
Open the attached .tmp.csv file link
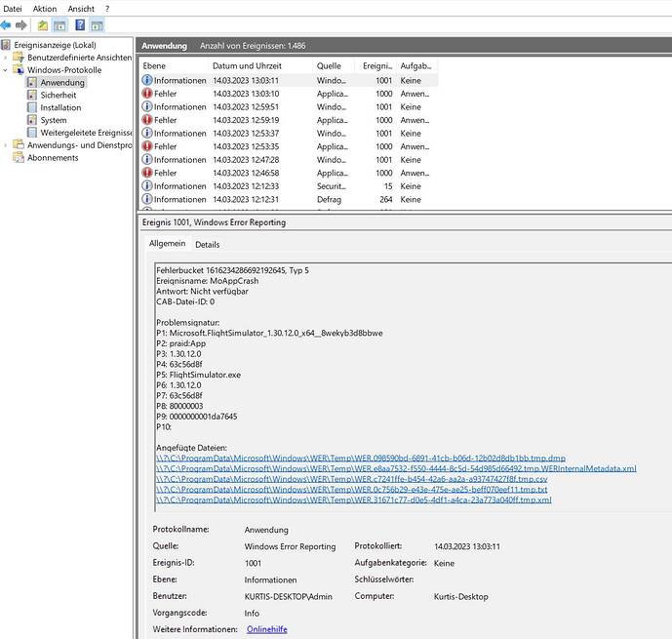351,479
